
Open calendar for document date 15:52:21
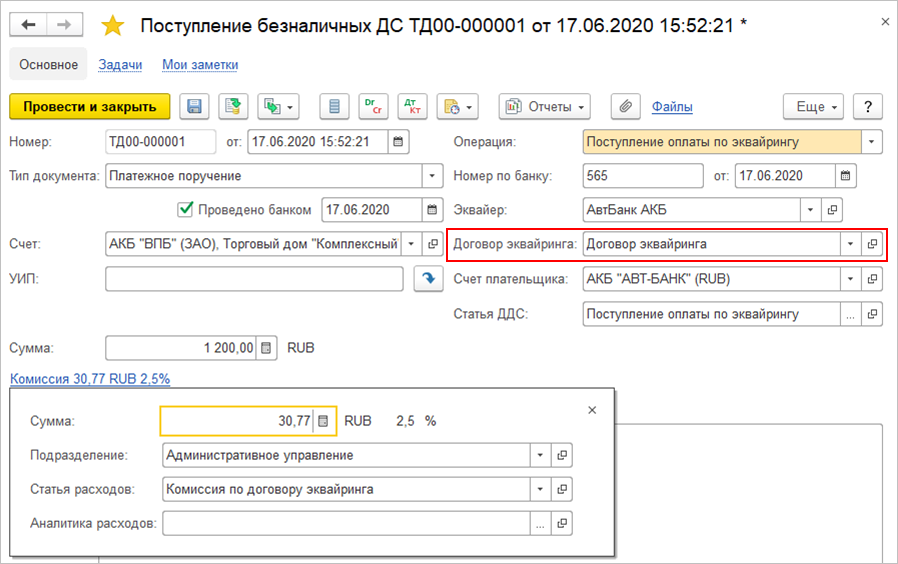click(x=398, y=141)
